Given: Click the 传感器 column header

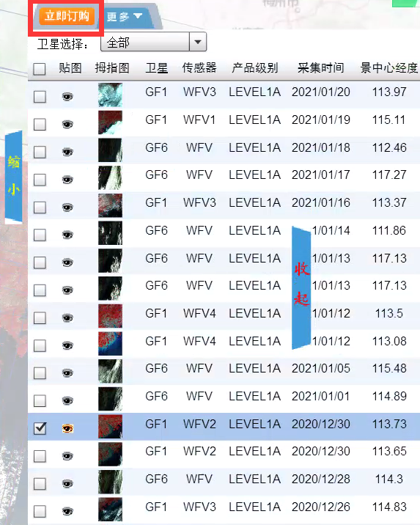Looking at the screenshot, I should [x=199, y=68].
